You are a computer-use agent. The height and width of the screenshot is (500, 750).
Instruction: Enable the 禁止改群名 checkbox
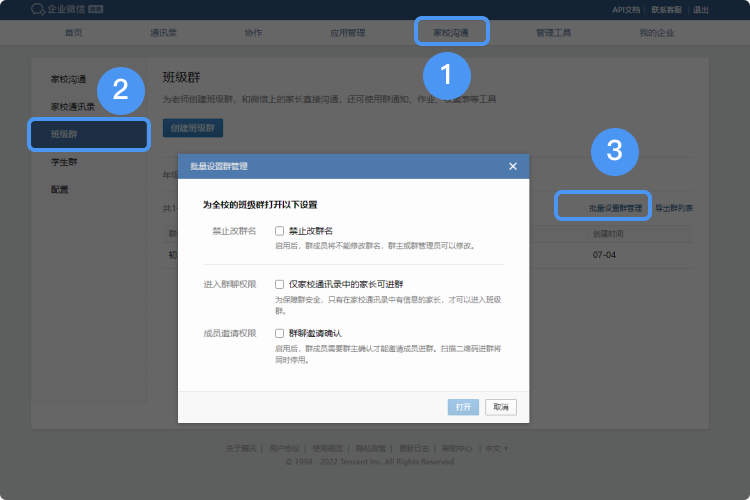pos(279,231)
